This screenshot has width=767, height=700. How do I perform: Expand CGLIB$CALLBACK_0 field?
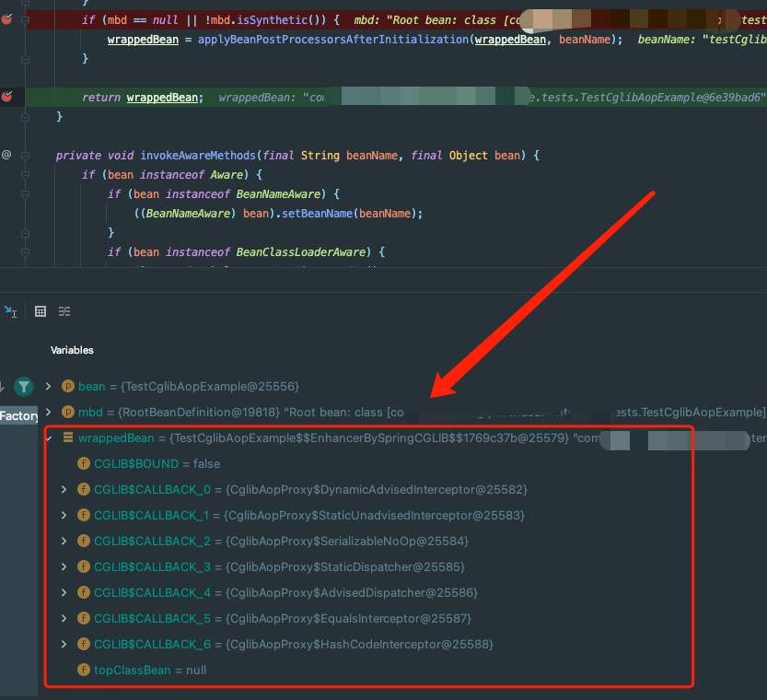point(64,489)
